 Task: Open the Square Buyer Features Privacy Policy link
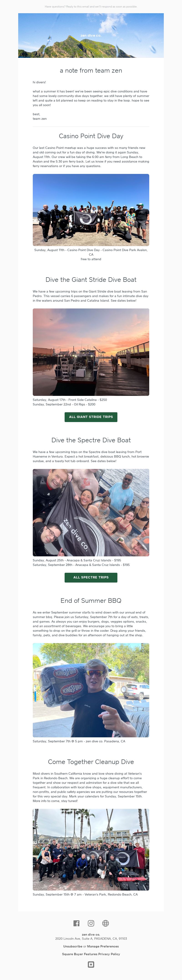(91, 954)
